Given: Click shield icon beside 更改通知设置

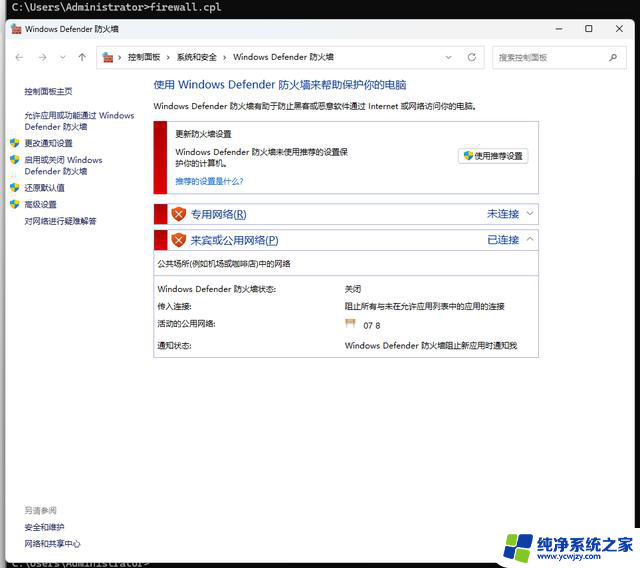Looking at the screenshot, I should [x=15, y=143].
